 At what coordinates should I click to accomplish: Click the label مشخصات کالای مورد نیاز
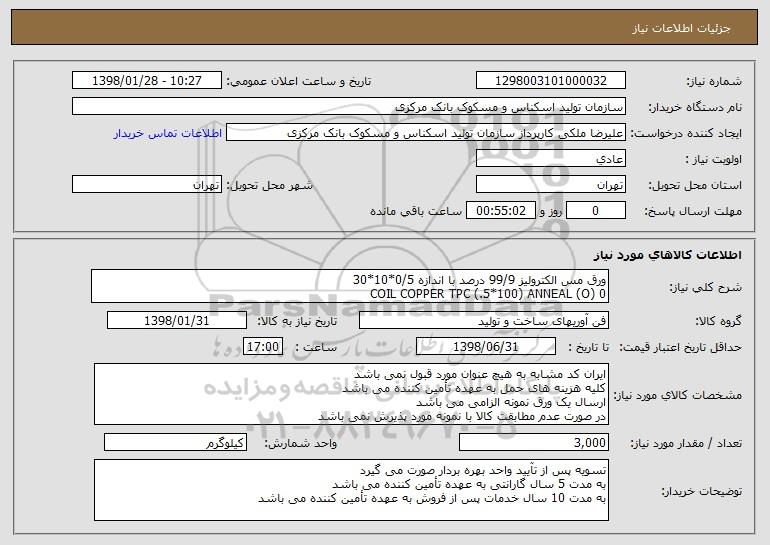tap(678, 395)
